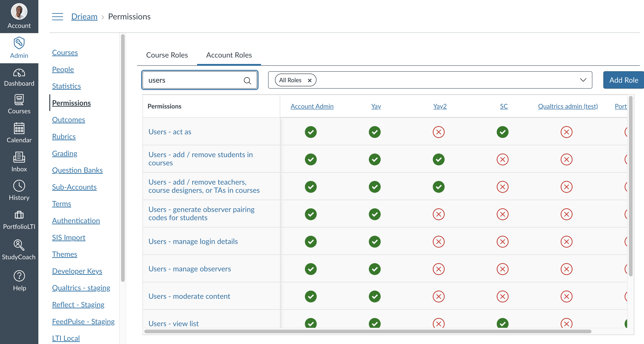The height and width of the screenshot is (344, 644).
Task: Toggle manage observers for Yay2
Action: [x=439, y=269]
